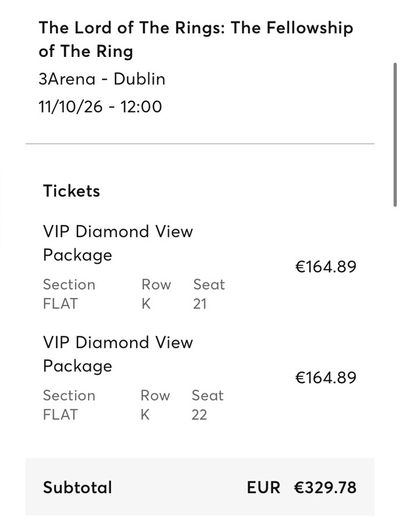Screen dimensions: 400x525
Task: Click the Subtotal label
Action: pos(77,488)
